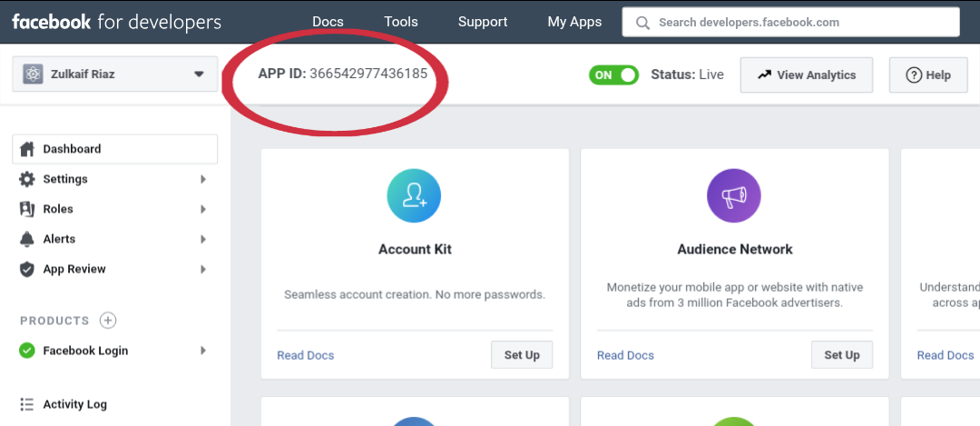Open the Docs menu
980x426 pixels.
(328, 22)
